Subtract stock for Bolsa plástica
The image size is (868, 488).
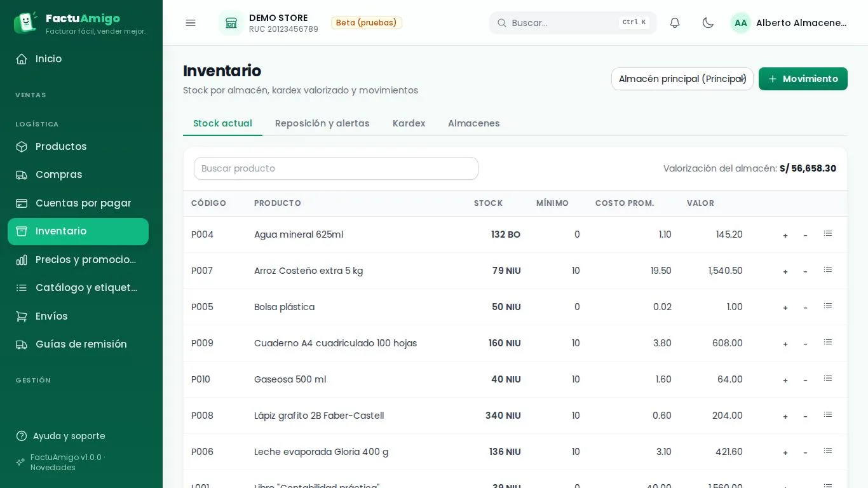click(x=805, y=308)
